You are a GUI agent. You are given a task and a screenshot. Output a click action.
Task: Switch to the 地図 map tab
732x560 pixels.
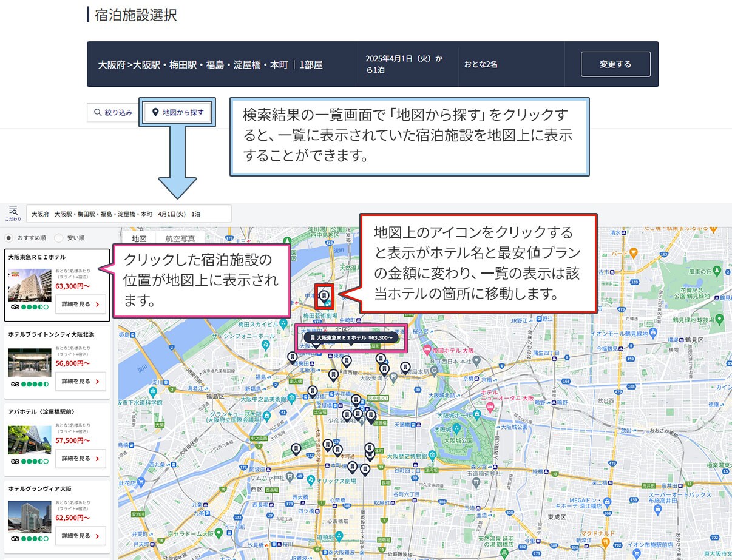pyautogui.click(x=139, y=238)
